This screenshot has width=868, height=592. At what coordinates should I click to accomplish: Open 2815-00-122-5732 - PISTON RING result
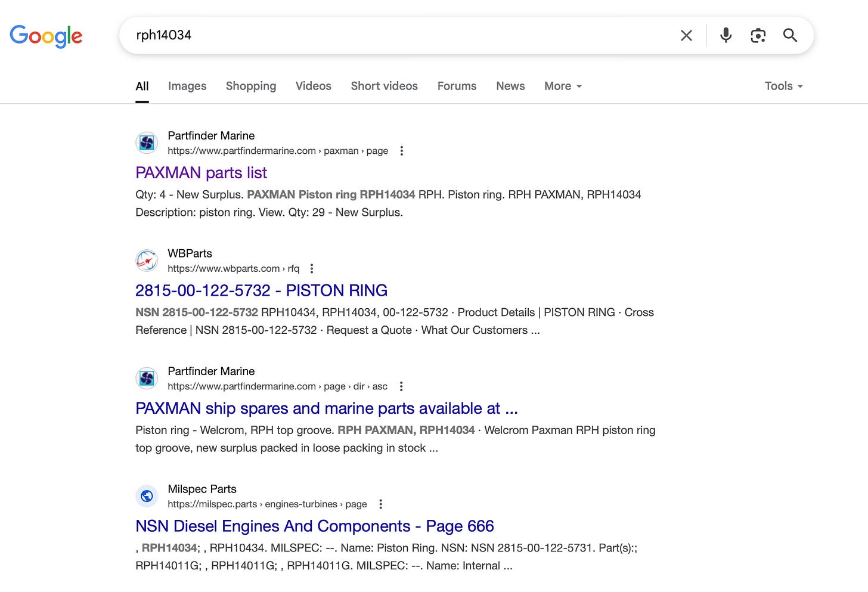261,290
